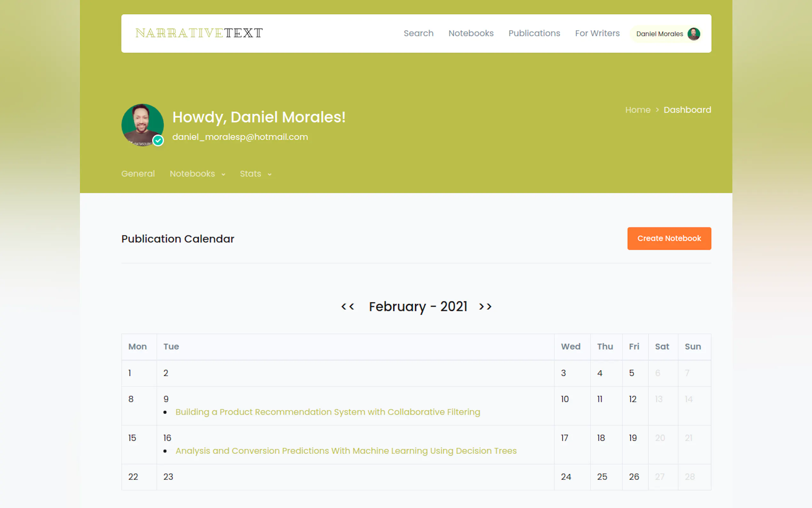This screenshot has width=812, height=508.
Task: Open Notebooks in the top navigation
Action: pyautogui.click(x=471, y=33)
